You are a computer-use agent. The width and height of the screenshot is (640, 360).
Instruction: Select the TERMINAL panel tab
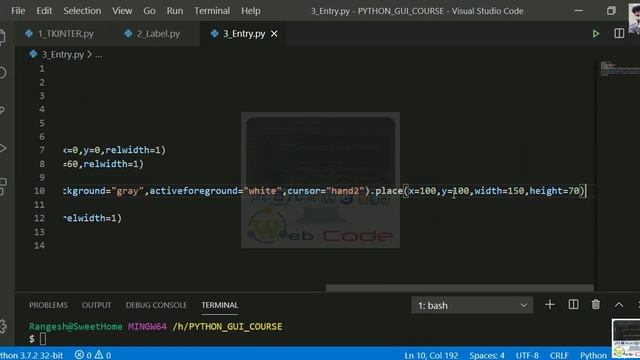click(x=220, y=305)
